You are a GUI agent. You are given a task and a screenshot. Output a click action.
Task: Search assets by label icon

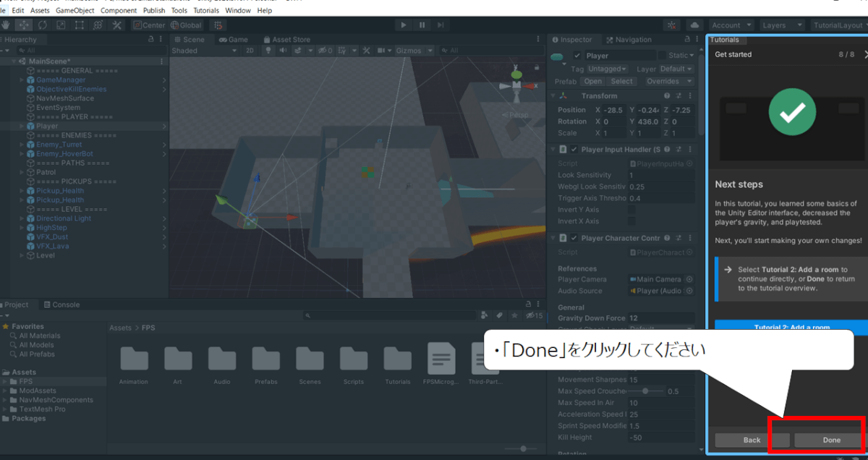(x=499, y=315)
